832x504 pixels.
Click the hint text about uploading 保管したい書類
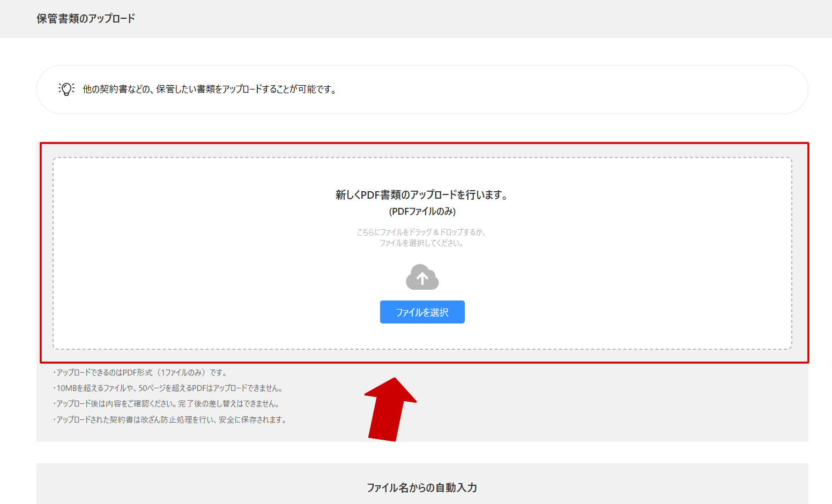209,90
